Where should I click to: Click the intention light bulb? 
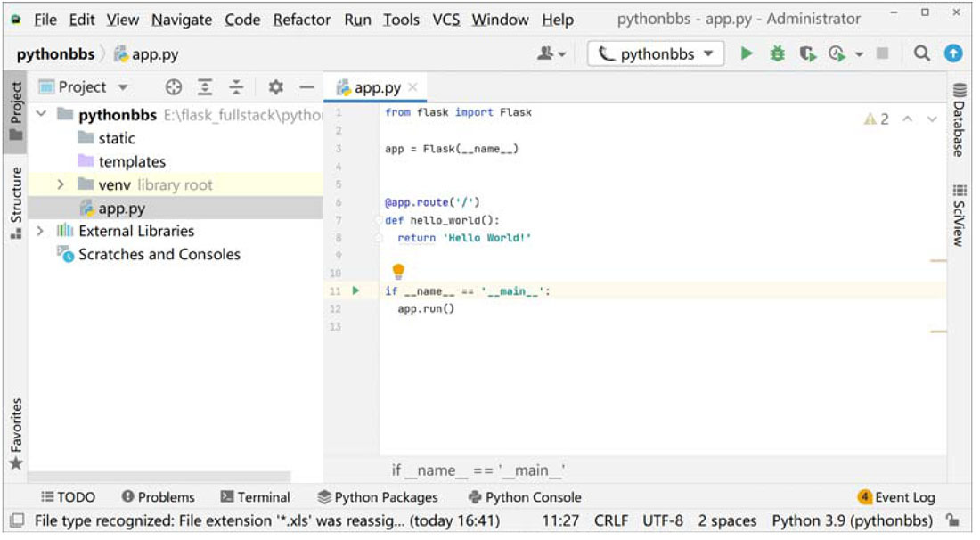coord(398,271)
